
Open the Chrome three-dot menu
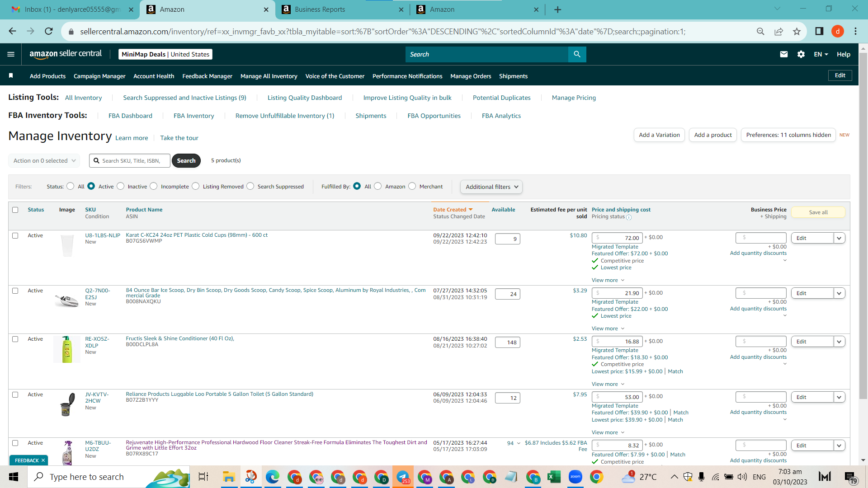[855, 31]
